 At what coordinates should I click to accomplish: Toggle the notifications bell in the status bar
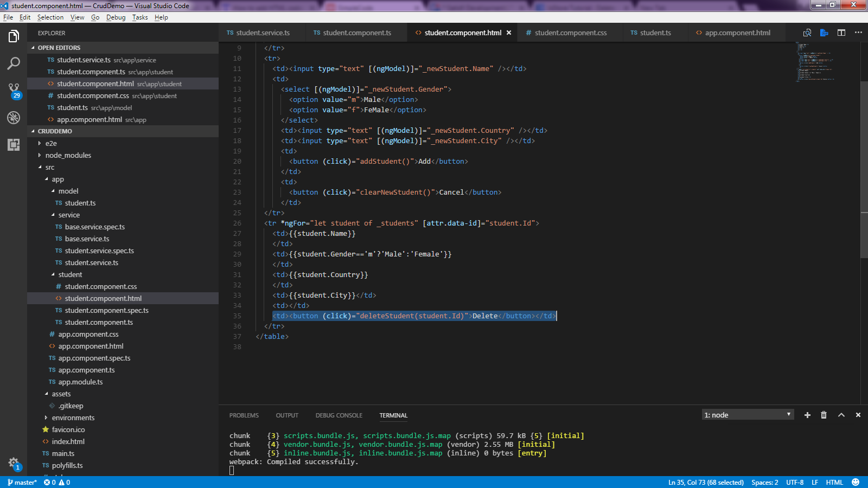coord(854,482)
